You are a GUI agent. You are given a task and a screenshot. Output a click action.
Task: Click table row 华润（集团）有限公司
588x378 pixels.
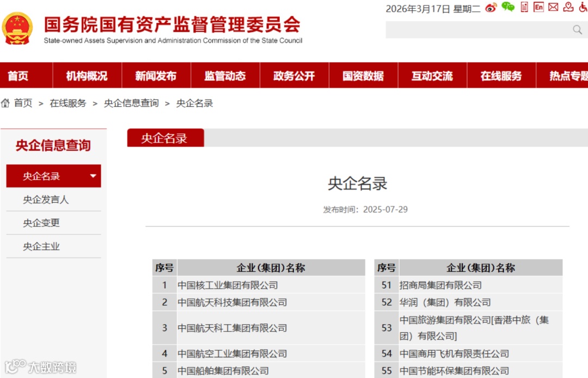coord(468,302)
